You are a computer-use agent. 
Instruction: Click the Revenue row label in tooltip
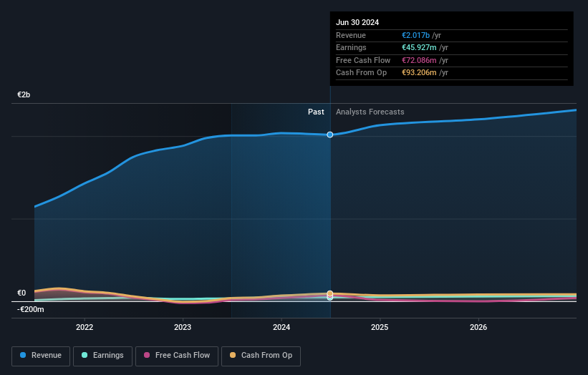pos(351,35)
